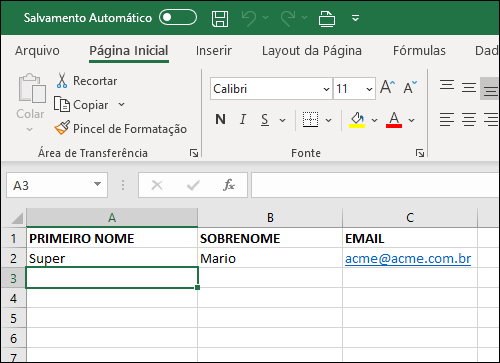Open the font size 11 dropdown

(369, 89)
